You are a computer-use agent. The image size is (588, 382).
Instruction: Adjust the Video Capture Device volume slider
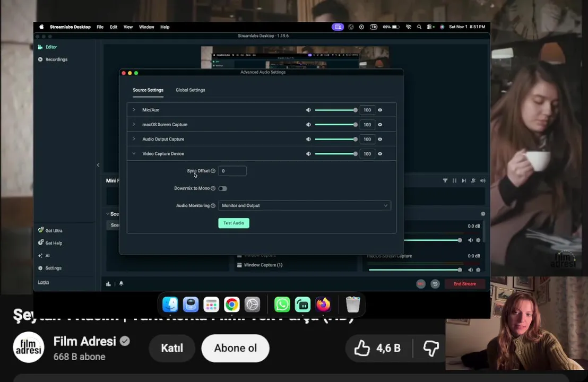(335, 154)
